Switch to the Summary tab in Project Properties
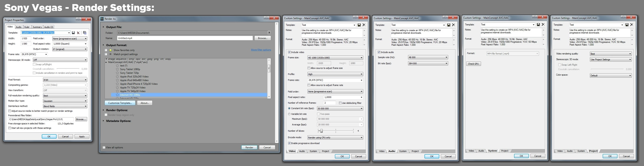 coord(37,27)
